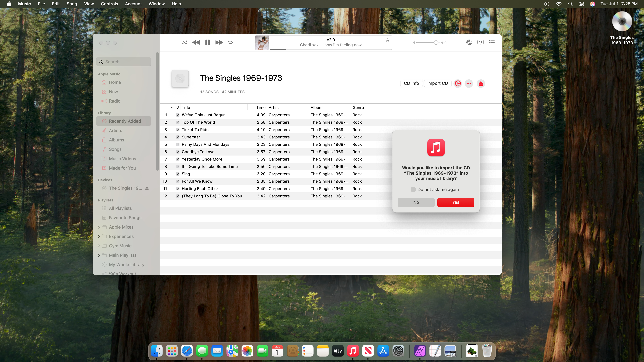The image size is (644, 362).
Task: Adjust the volume slider knob
Action: point(436,43)
